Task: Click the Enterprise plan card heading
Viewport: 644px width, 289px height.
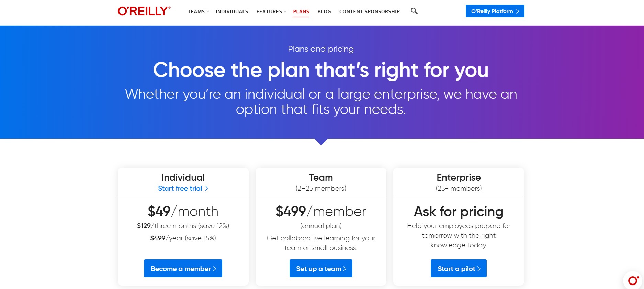Action: [459, 178]
